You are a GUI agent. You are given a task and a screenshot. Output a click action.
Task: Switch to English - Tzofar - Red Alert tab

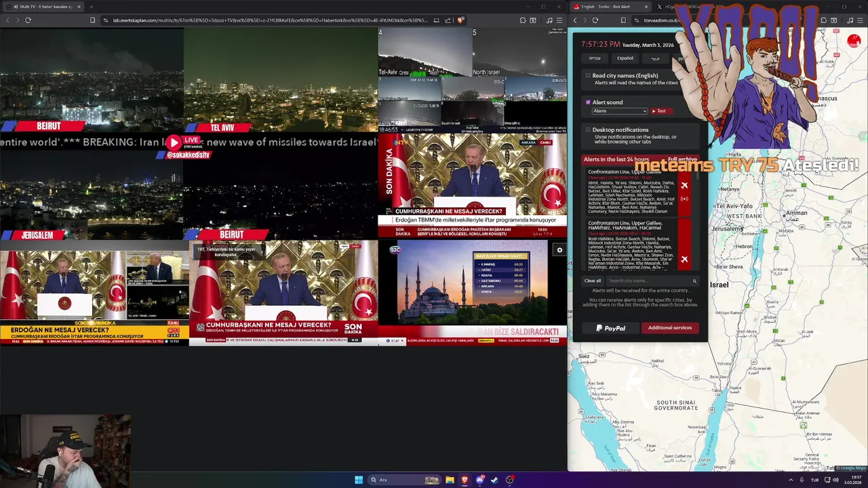610,7
